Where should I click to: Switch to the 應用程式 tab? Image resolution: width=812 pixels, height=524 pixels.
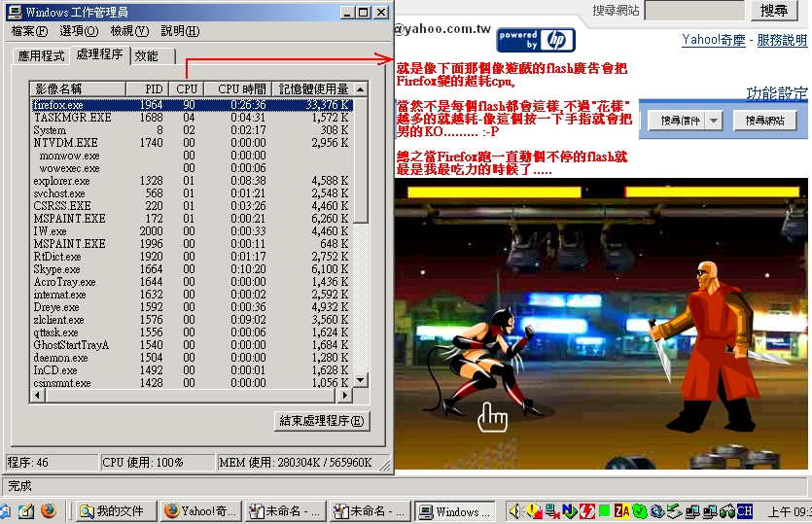pyautogui.click(x=42, y=56)
